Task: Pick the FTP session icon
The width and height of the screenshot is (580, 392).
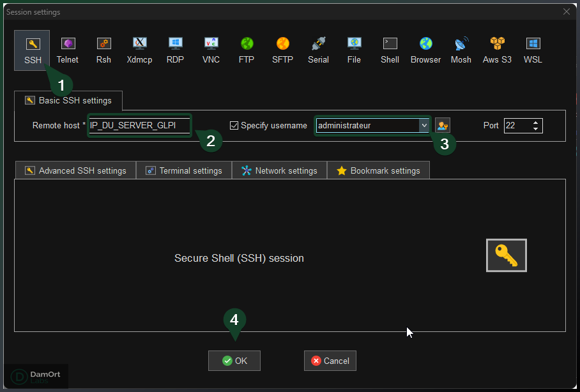Action: [247, 50]
